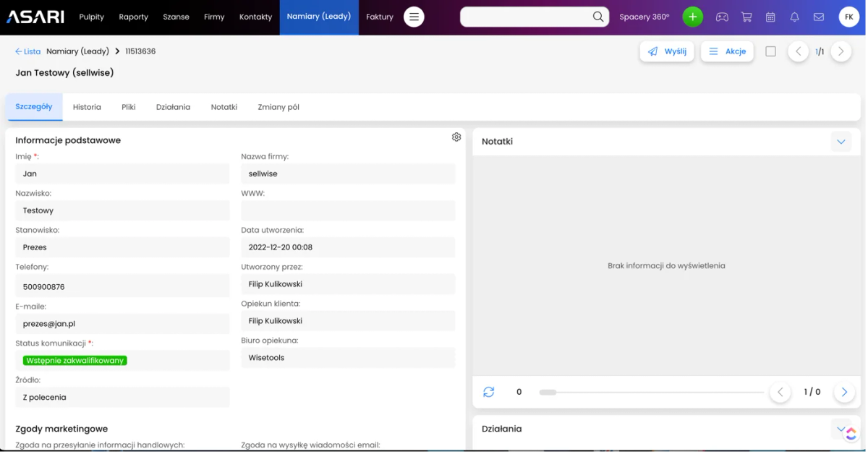The width and height of the screenshot is (868, 454).
Task: Refresh the Notatki panel
Action: coord(489,392)
